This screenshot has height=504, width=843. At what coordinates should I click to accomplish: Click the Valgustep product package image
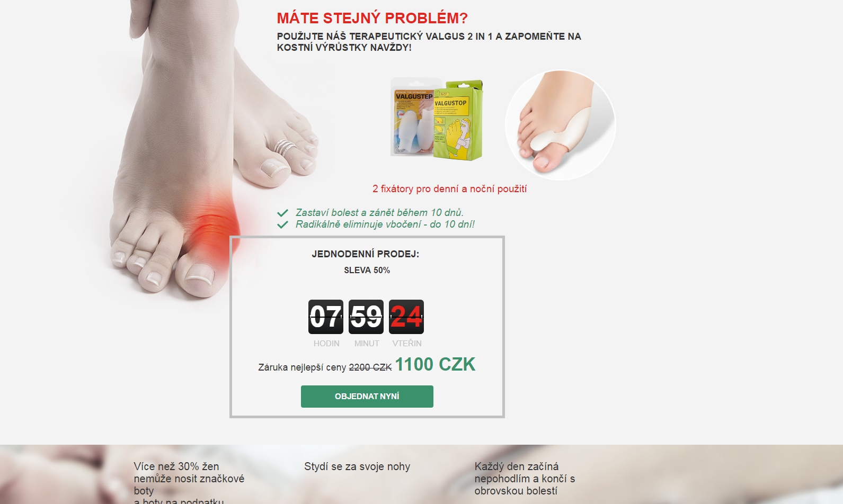(437, 119)
